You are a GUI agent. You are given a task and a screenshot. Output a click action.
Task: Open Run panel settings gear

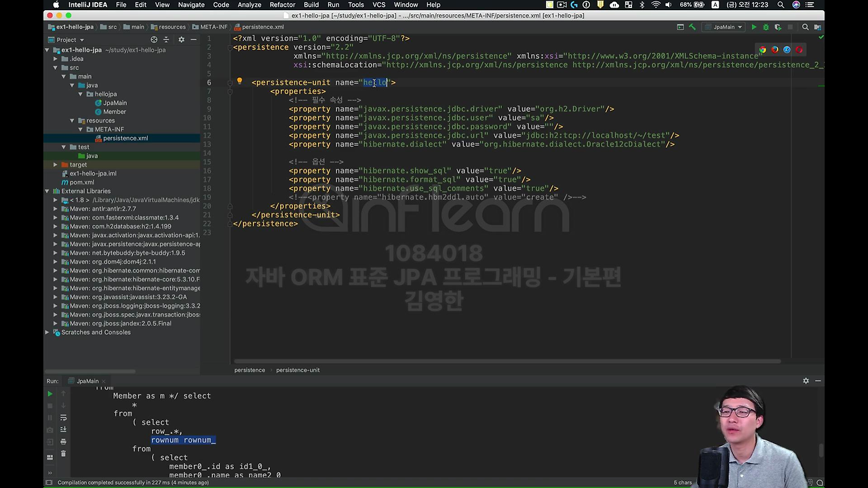click(806, 381)
